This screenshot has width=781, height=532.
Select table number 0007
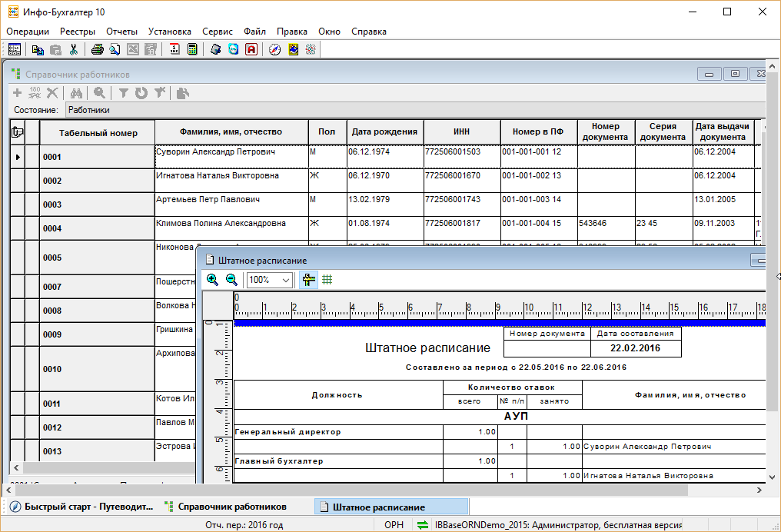(97, 287)
